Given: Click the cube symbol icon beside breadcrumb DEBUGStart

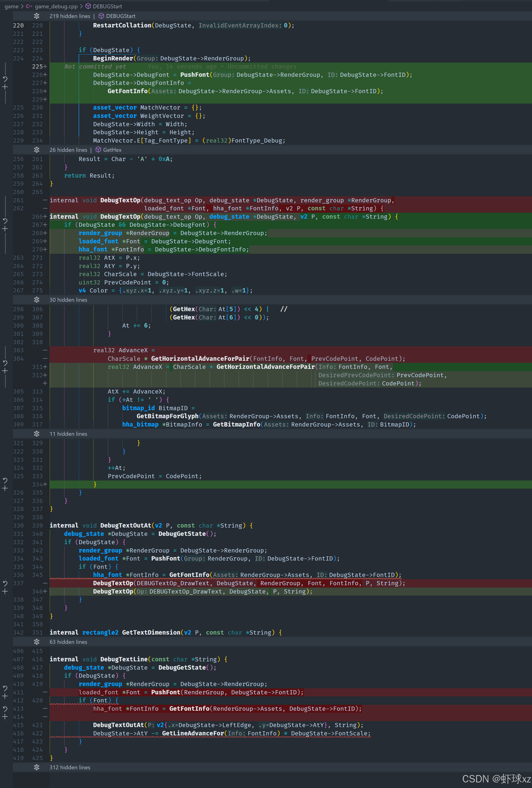Looking at the screenshot, I should coord(88,6).
